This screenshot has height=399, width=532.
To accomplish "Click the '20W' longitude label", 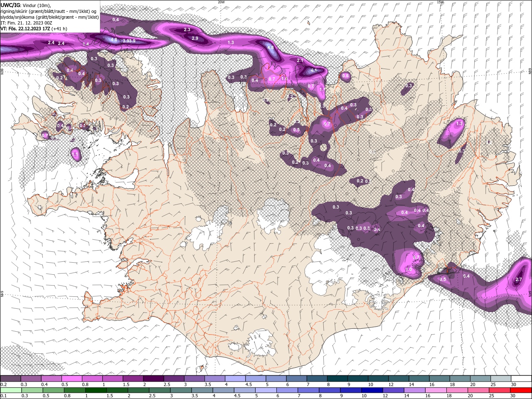I will coord(221,2).
